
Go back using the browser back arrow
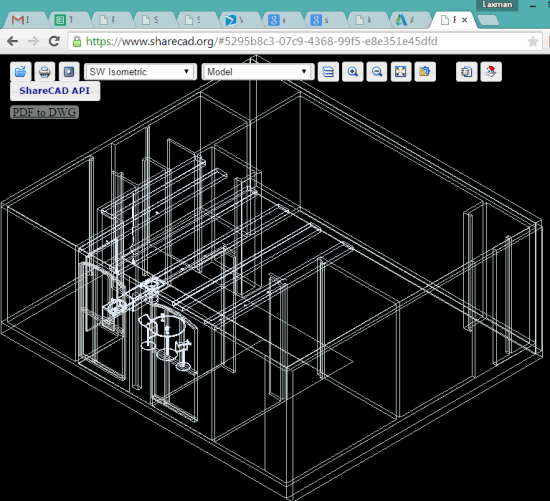pos(13,41)
